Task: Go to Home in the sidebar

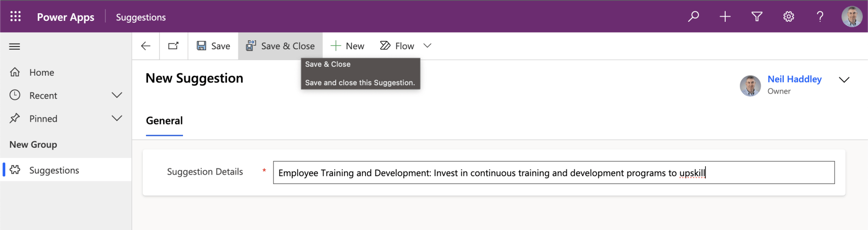Action: click(x=42, y=72)
